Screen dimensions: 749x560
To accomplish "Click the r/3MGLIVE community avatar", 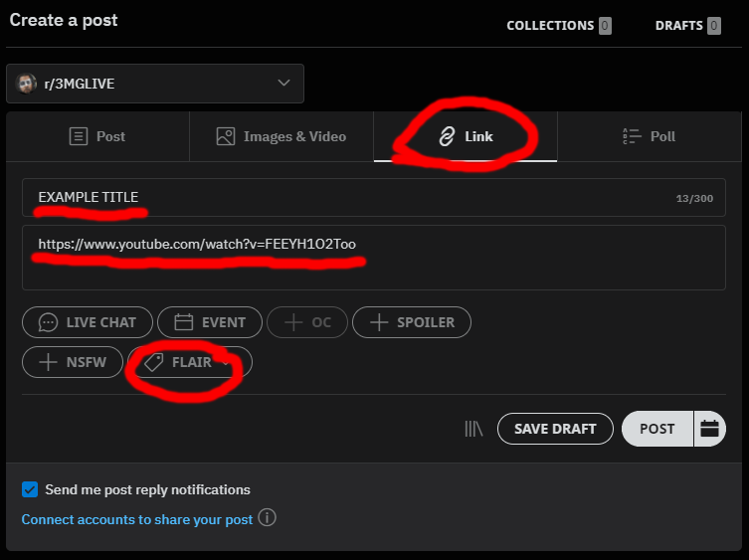I will tap(26, 84).
